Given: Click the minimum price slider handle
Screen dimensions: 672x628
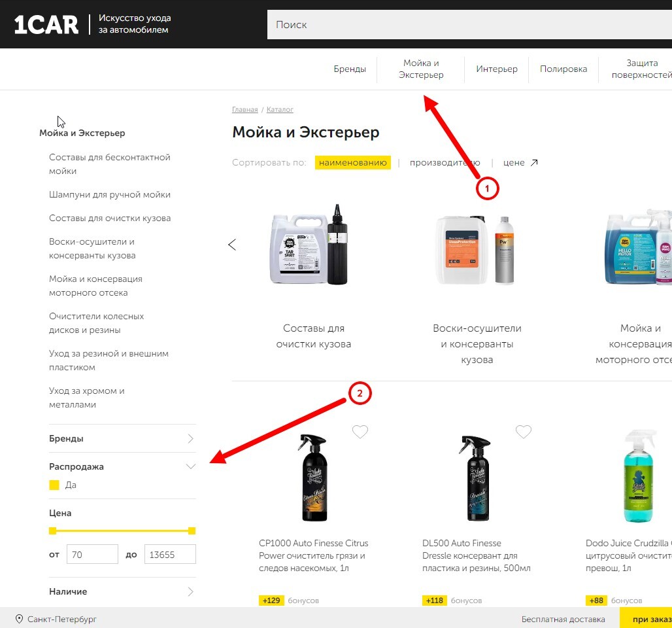Looking at the screenshot, I should (x=53, y=531).
